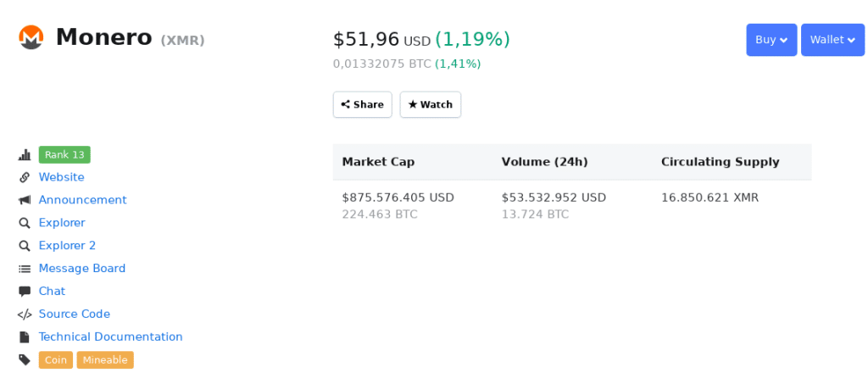Open the Technical Documentation link
The height and width of the screenshot is (390, 868).
pos(110,337)
